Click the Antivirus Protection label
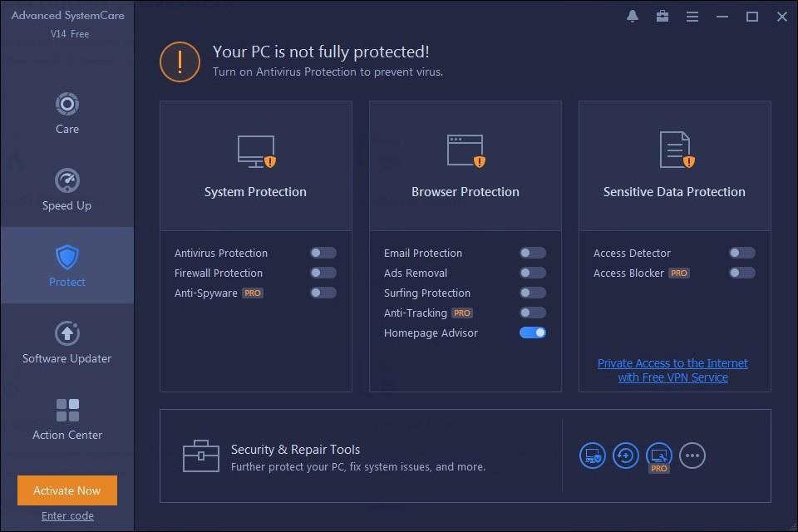 pos(221,253)
